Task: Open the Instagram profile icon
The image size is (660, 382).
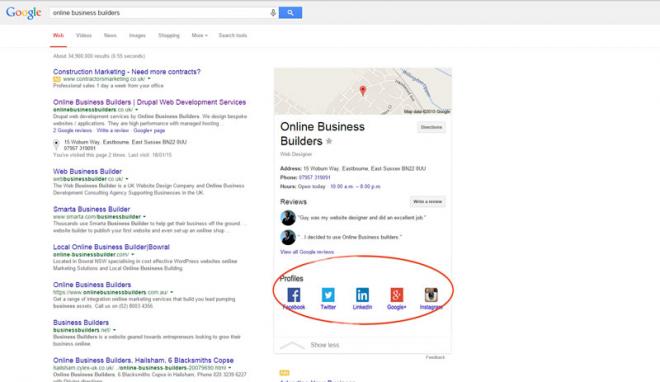Action: [x=431, y=294]
